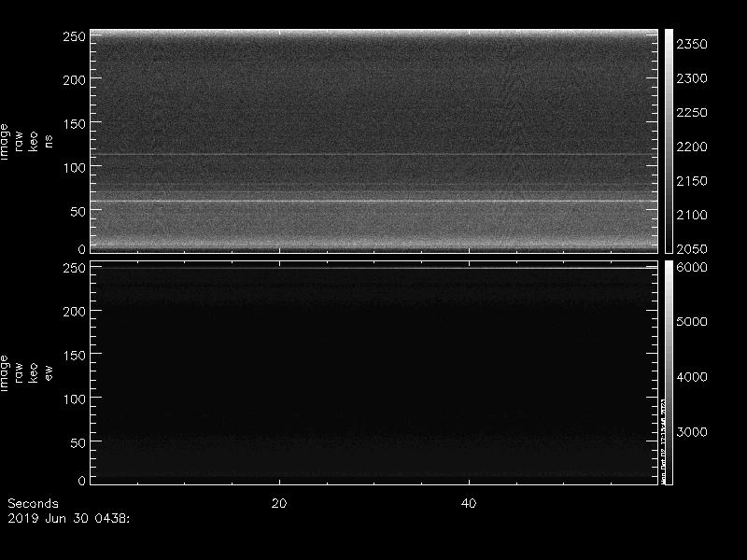This screenshot has height=560, width=747.
Task: Click the east-west keogram plot area
Action: 374,372
